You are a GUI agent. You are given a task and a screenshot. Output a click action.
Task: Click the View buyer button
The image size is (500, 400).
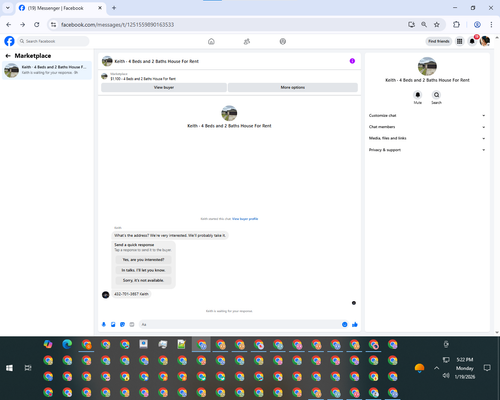[x=164, y=87]
